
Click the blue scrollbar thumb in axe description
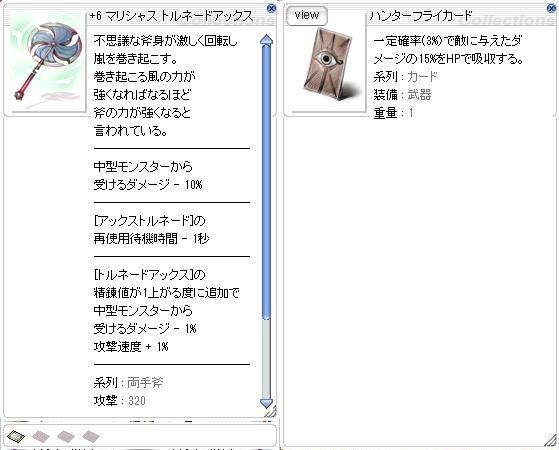click(x=266, y=181)
